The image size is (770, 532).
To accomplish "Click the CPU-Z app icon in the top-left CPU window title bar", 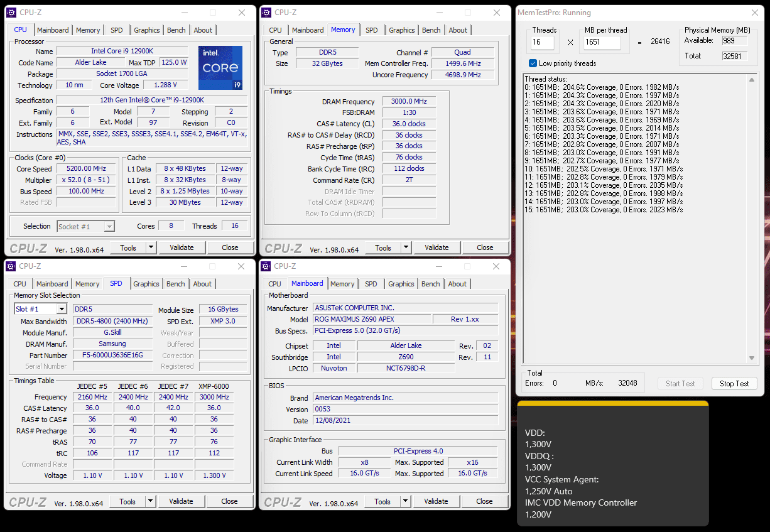I will coord(11,13).
